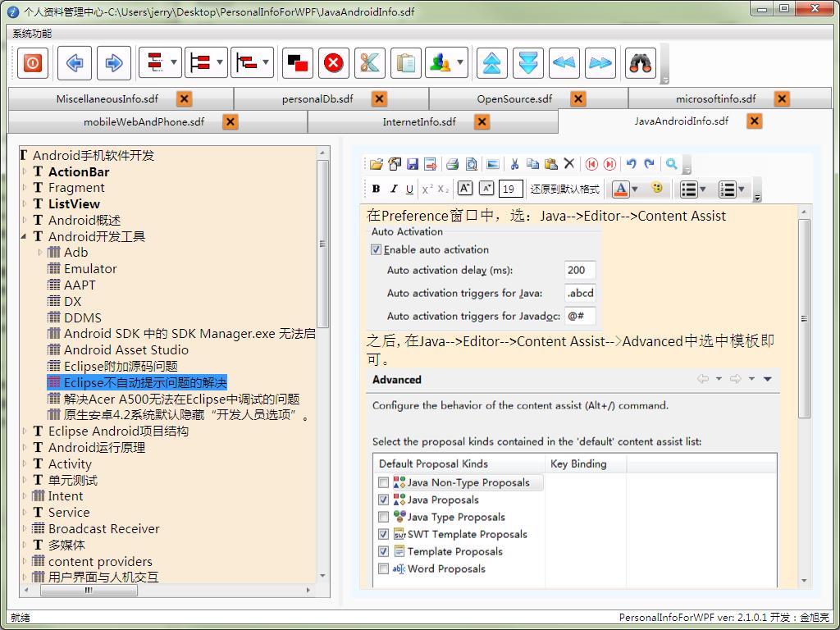
Task: Open first red tree-node dropdown in toolbar
Action: (x=174, y=62)
